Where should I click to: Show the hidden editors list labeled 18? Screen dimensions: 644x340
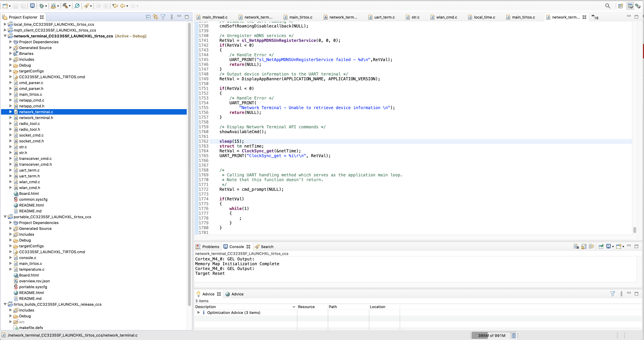click(595, 17)
